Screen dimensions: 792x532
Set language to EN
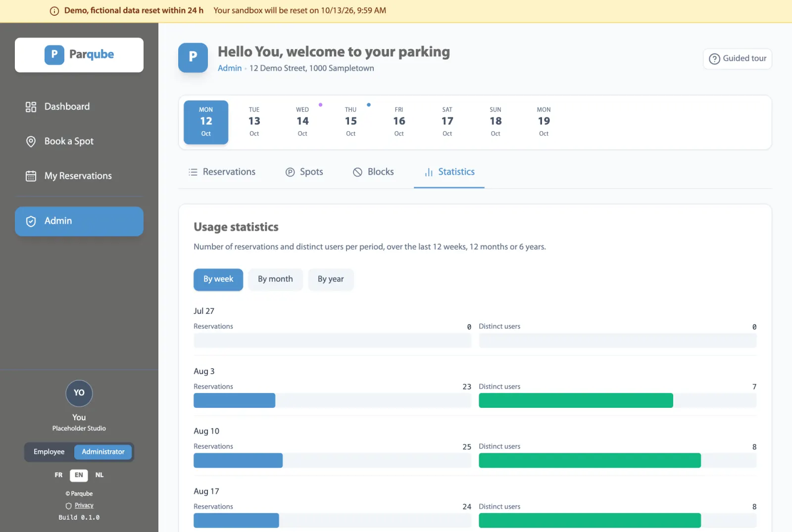coord(79,475)
